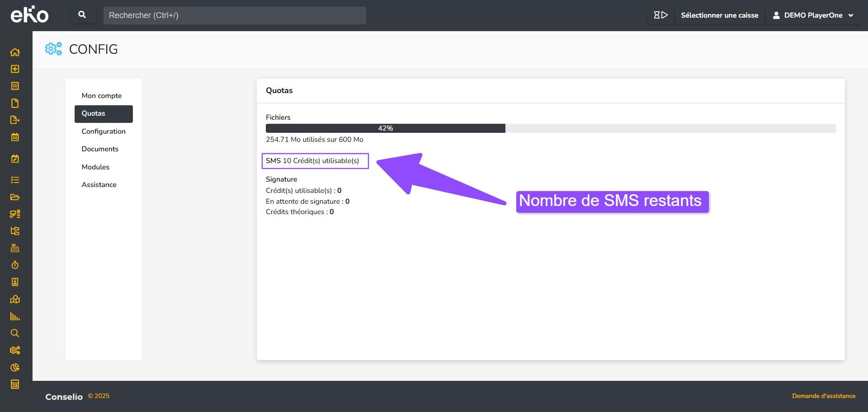Open the map location sidebar icon
The image size is (868, 412).
point(15,299)
